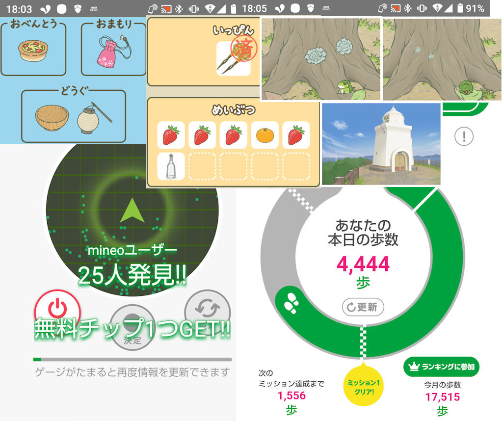504x421 pixels.
Task: Tap the first strawberry in めいぶつ
Action: pos(171,135)
